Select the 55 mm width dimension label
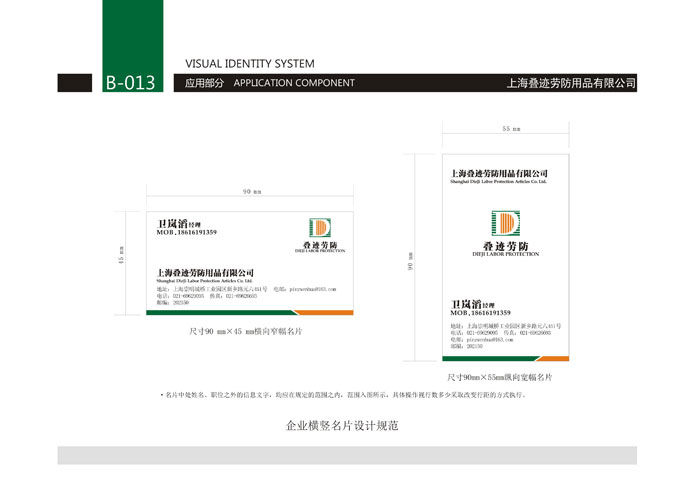This screenshot has height=483, width=683. pos(510,129)
